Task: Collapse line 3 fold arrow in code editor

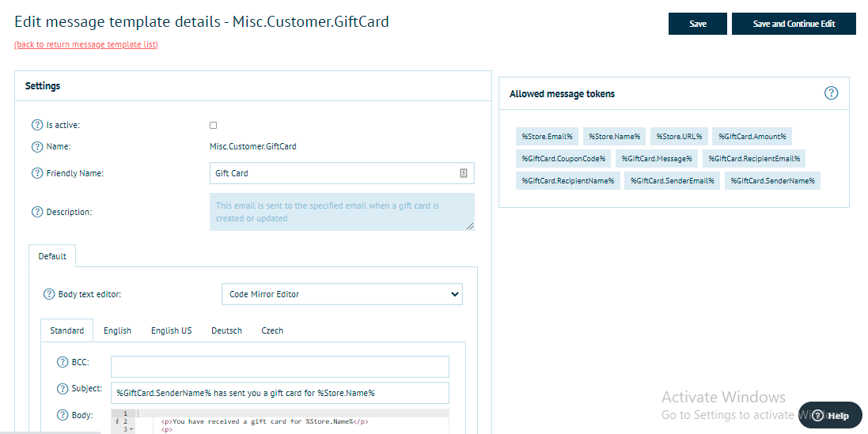Action: tap(131, 429)
